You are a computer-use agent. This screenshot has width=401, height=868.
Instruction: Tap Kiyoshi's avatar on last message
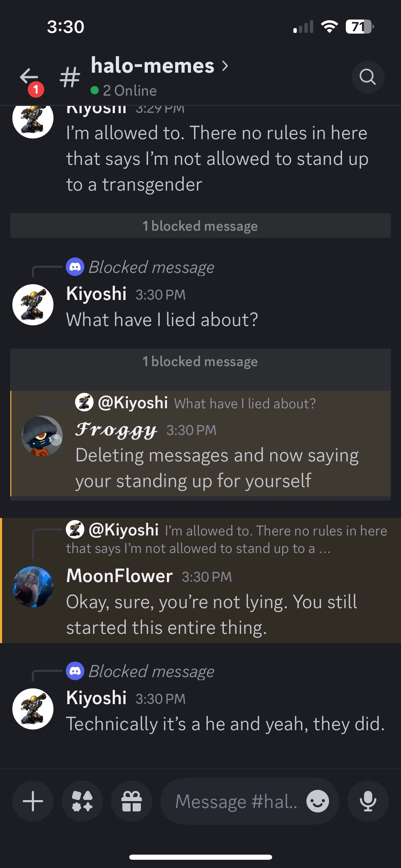click(33, 709)
